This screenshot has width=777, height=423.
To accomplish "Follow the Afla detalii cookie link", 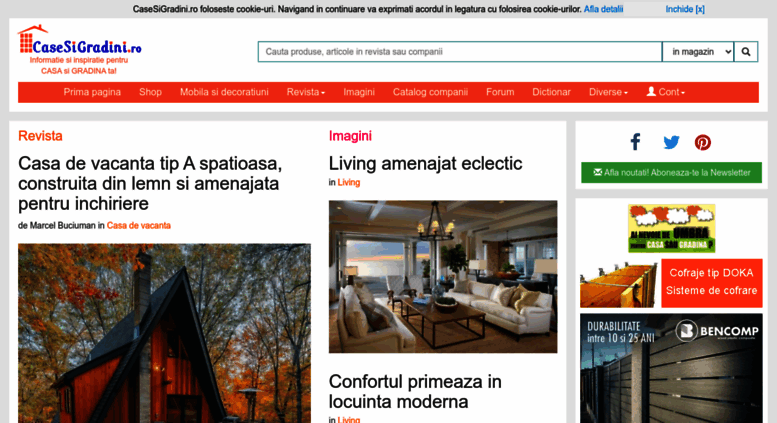I will pos(603,9).
